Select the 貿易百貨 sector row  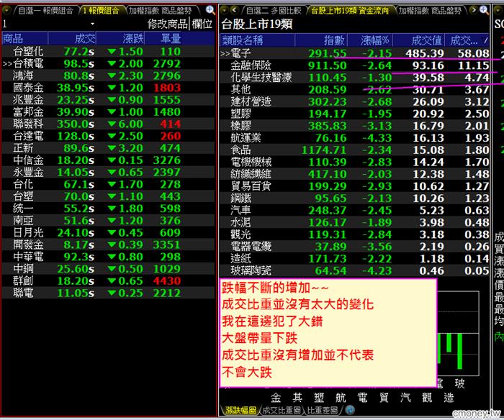coord(355,186)
